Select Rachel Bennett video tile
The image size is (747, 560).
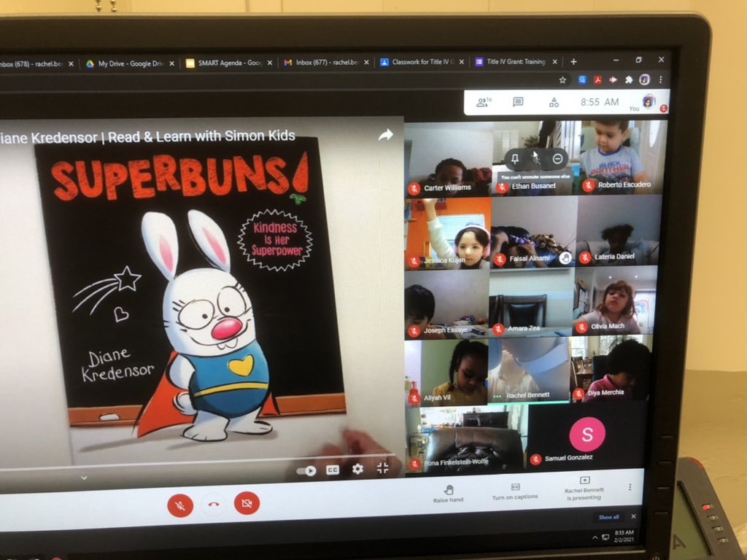(530, 370)
